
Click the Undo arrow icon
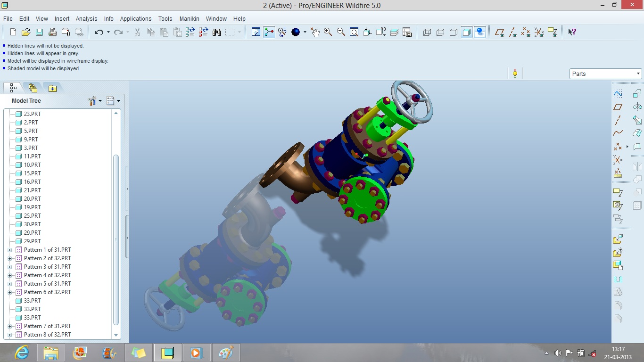point(99,32)
